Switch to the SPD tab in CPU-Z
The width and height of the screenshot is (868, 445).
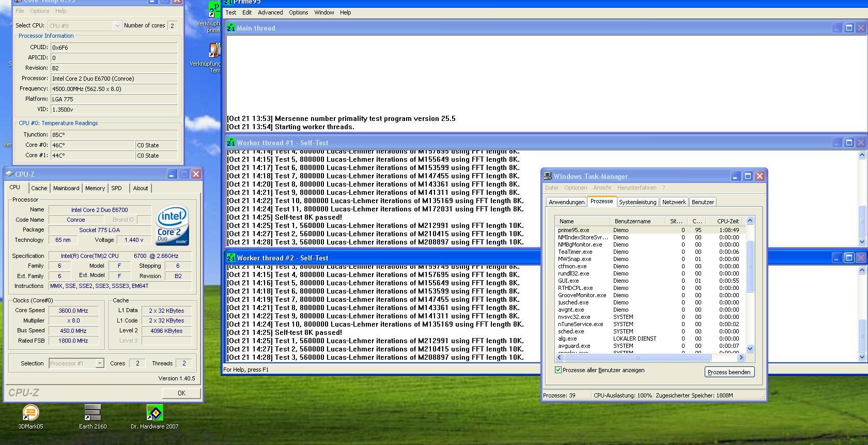click(117, 188)
